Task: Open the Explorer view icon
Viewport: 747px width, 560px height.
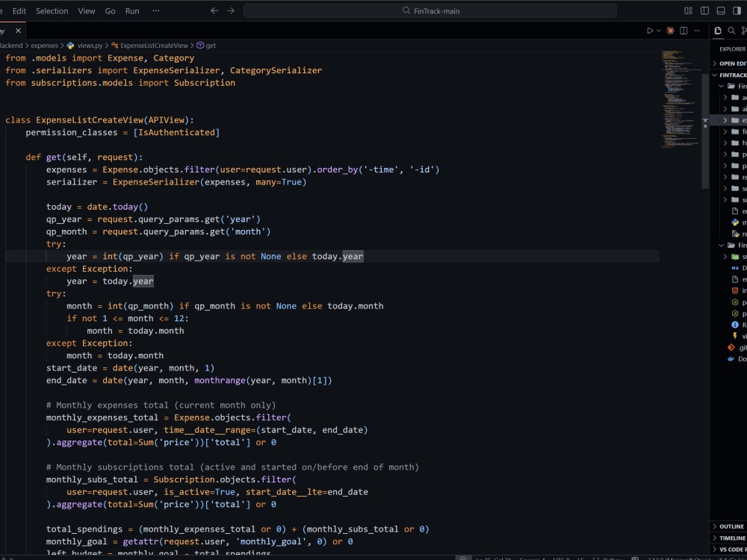Action: [x=718, y=31]
